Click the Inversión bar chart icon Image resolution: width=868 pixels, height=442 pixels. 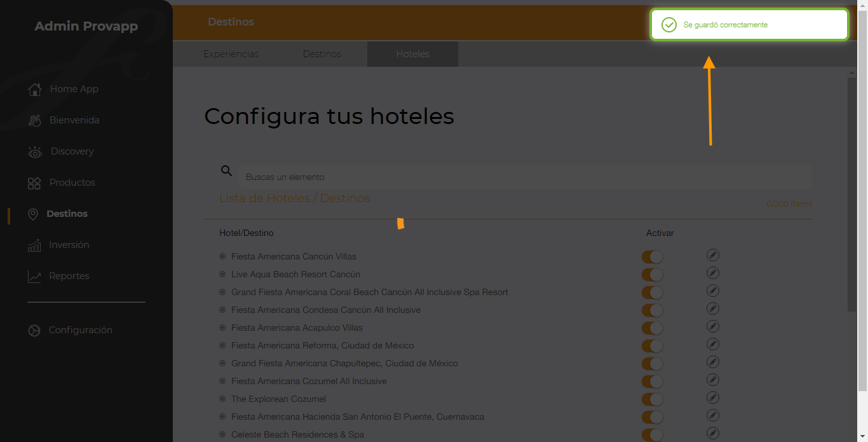click(34, 245)
